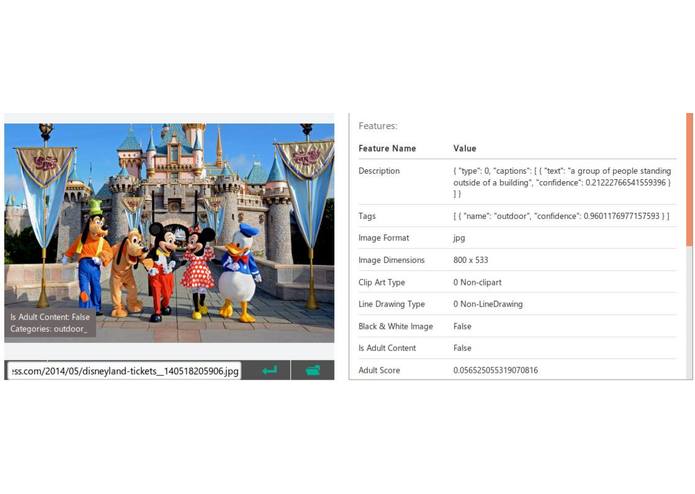Select the "Image Format" label
Image resolution: width=695 pixels, height=494 pixels.
click(384, 238)
